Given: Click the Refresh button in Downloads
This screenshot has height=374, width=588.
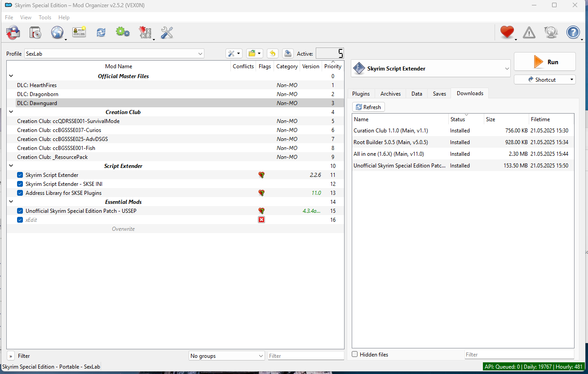Looking at the screenshot, I should click(x=368, y=107).
